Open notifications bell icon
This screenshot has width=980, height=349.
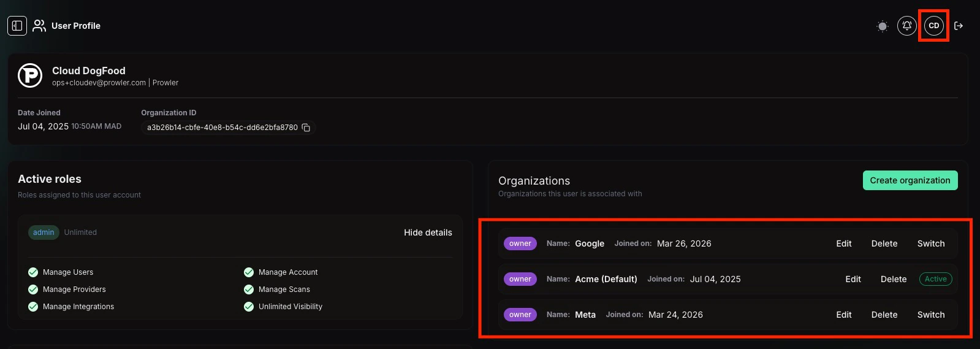907,26
